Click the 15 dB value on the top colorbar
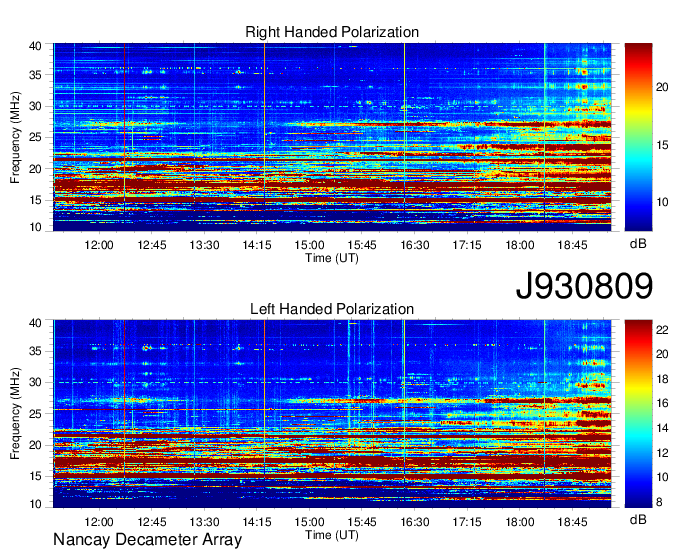 pos(662,145)
